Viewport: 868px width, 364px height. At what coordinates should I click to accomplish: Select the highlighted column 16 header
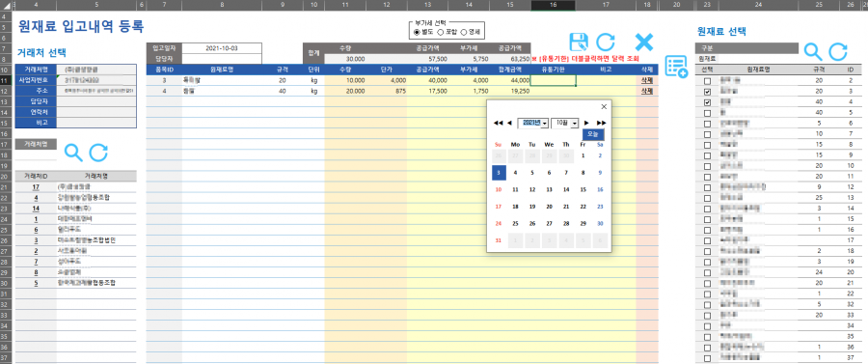coord(553,5)
